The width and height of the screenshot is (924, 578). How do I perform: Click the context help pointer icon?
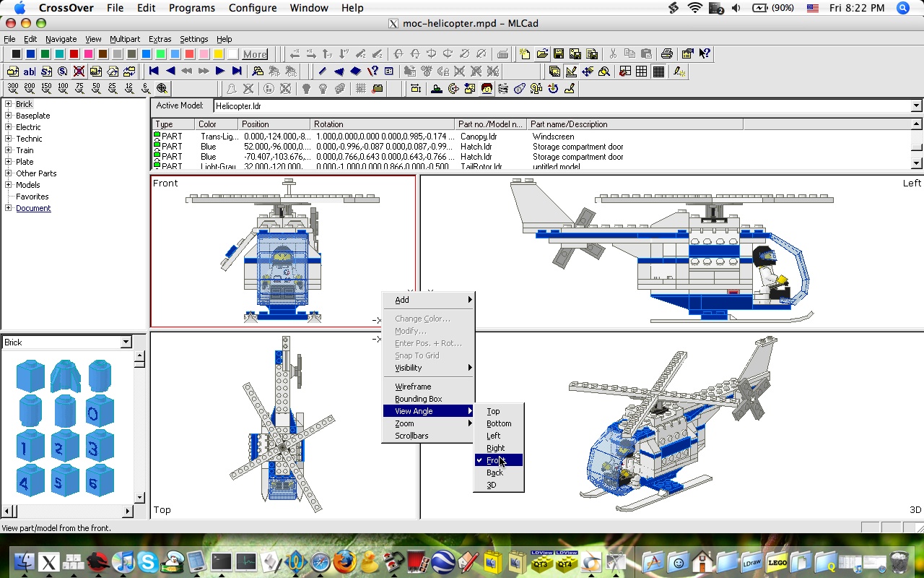pos(705,54)
